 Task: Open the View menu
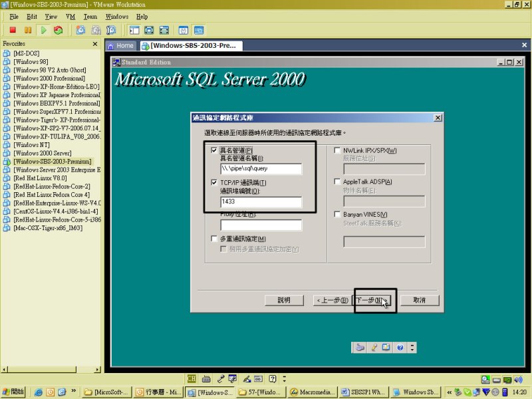[x=51, y=17]
